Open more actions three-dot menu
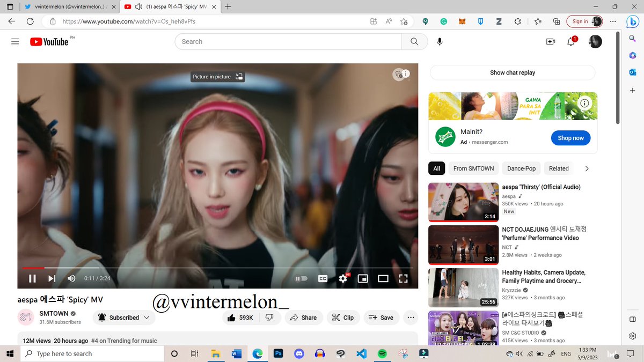Image resolution: width=644 pixels, height=362 pixels. tap(411, 317)
